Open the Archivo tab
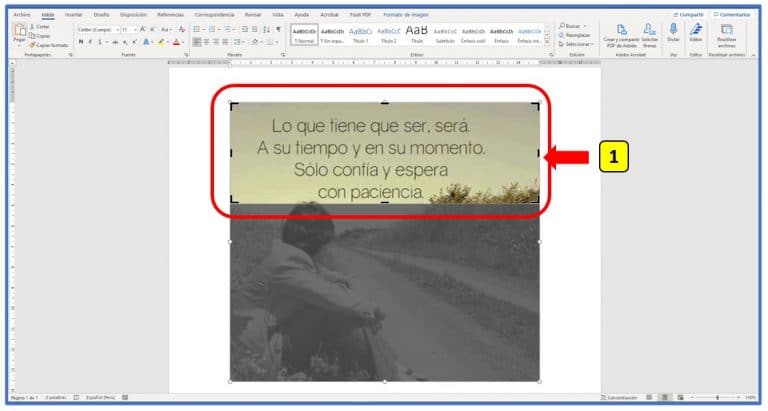Image resolution: width=768 pixels, height=411 pixels. [x=22, y=15]
